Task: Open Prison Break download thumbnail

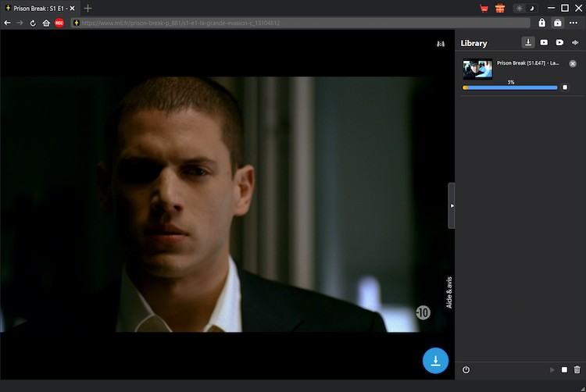Action: pos(477,69)
